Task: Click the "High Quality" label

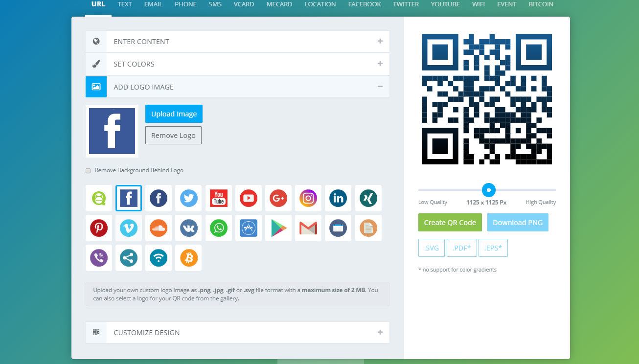Action: pyautogui.click(x=541, y=203)
